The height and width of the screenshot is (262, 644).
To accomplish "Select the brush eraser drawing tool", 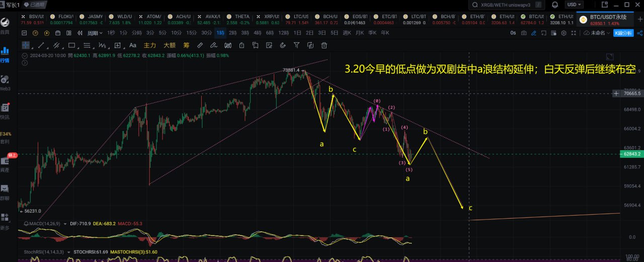I will pos(213,45).
